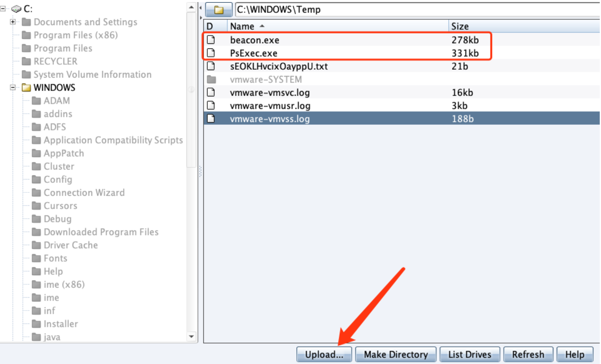Click the beacon.exe file icon
The image size is (601, 364).
tap(211, 40)
